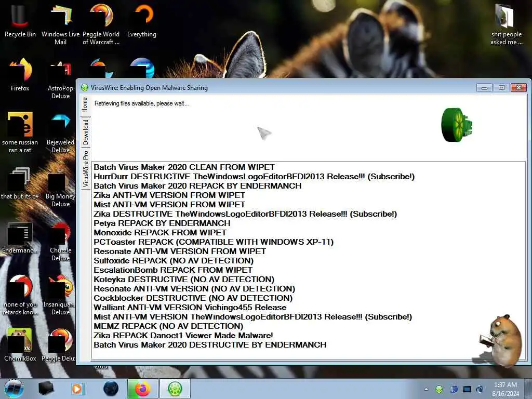
Task: Open the VirusWire Pro tab
Action: [x=85, y=169]
